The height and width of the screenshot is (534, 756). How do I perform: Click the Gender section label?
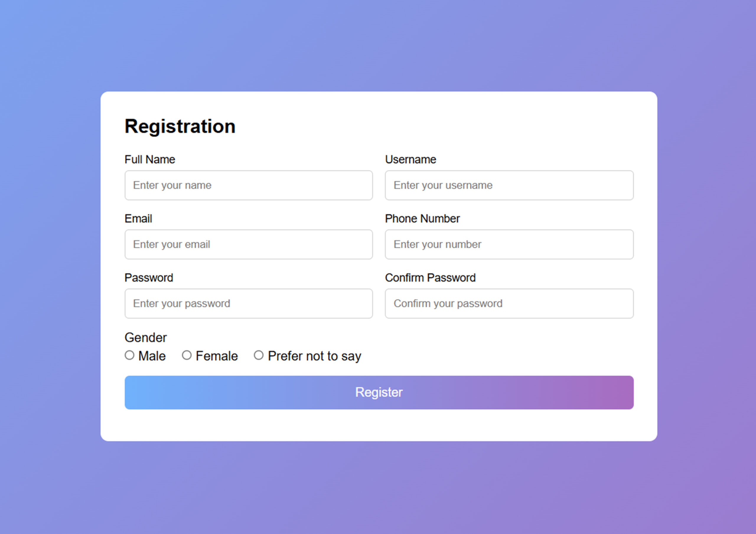pyautogui.click(x=145, y=337)
